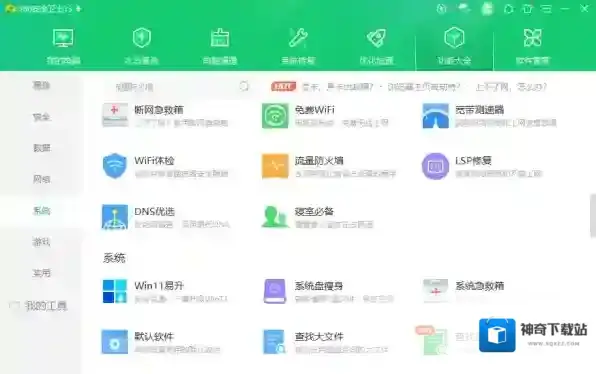Select the 系统 sidebar category

pyautogui.click(x=41, y=211)
